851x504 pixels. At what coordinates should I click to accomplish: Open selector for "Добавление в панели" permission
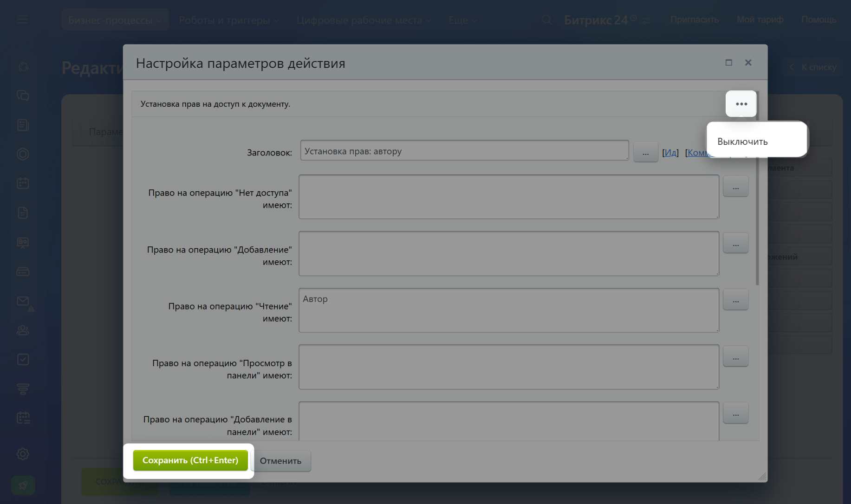tap(735, 414)
